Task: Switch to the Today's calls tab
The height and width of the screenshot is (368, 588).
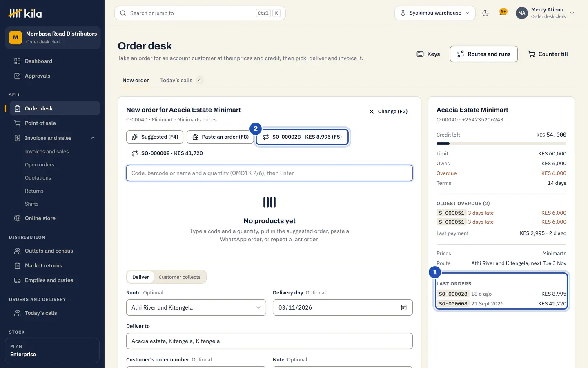Action: pos(181,80)
